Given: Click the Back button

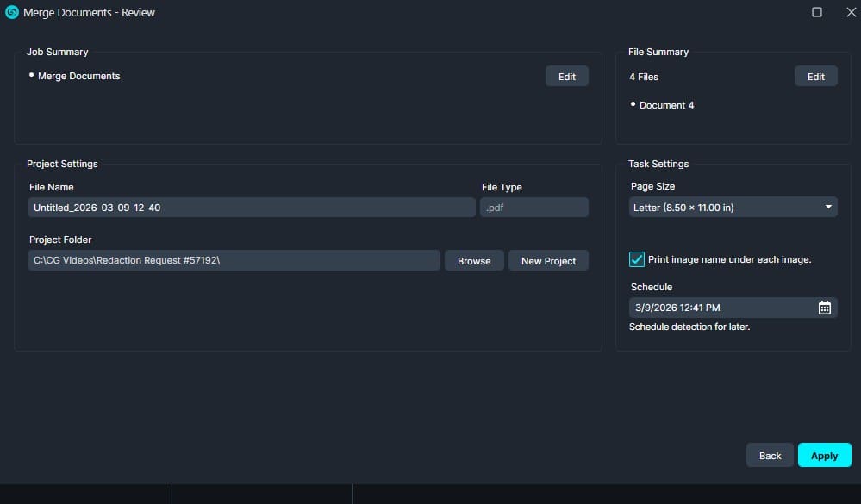Looking at the screenshot, I should [769, 455].
